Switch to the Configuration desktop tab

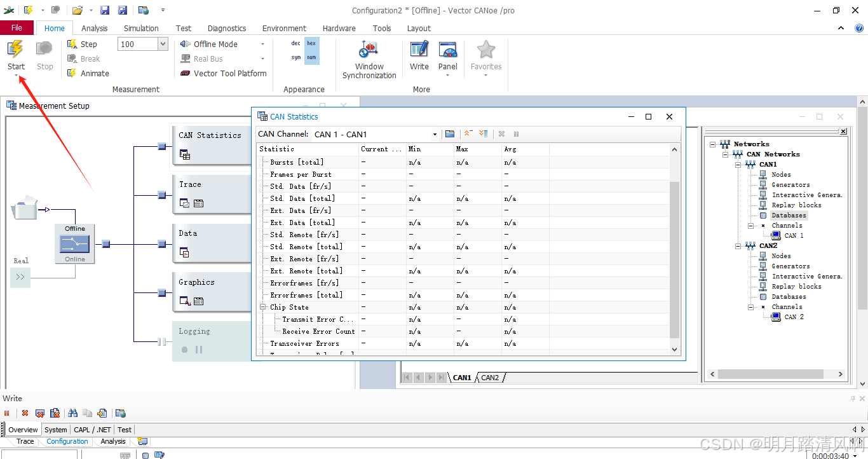(x=67, y=441)
